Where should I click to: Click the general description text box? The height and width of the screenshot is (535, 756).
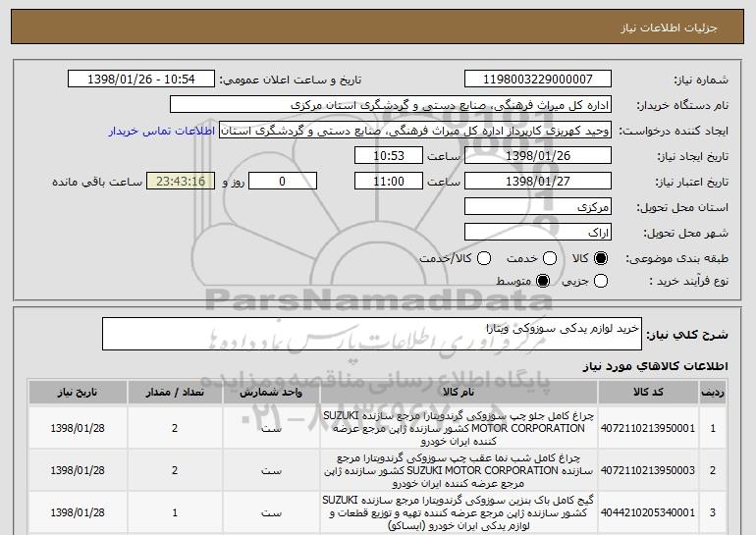tap(372, 334)
